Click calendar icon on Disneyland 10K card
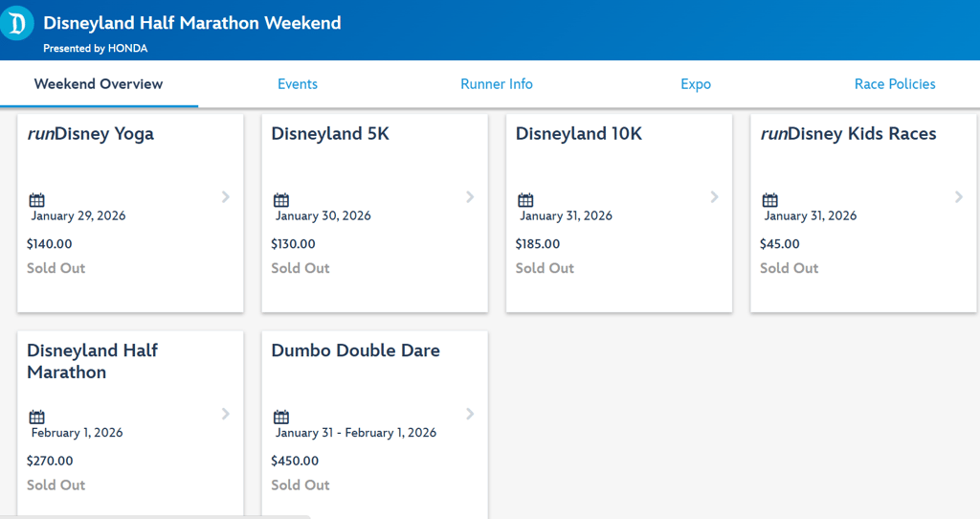The height and width of the screenshot is (519, 980). tap(525, 200)
